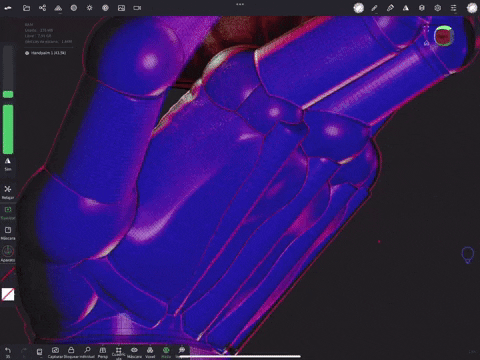Screen dimensions: 480x360
Task: Open the Nomad main menu logo
Action: point(7,8)
